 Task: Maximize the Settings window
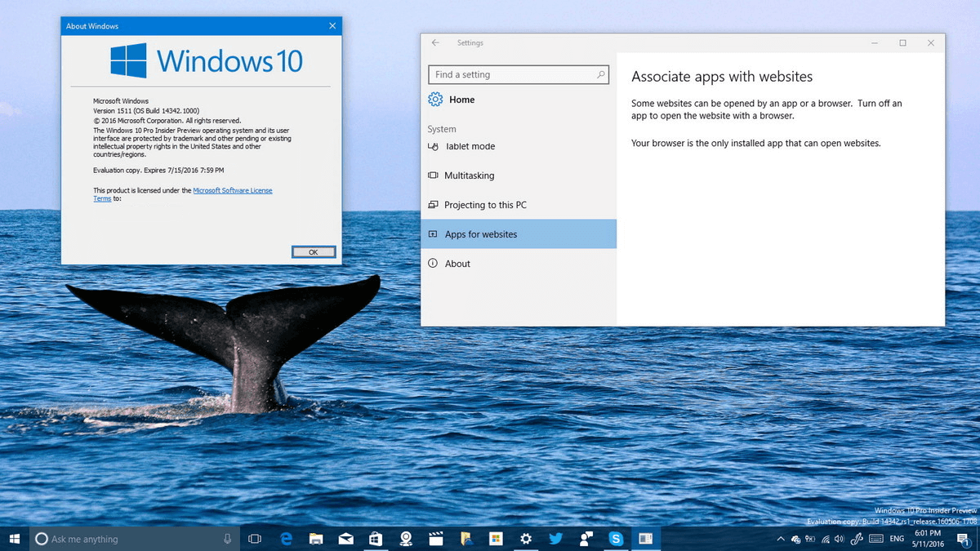[x=902, y=42]
